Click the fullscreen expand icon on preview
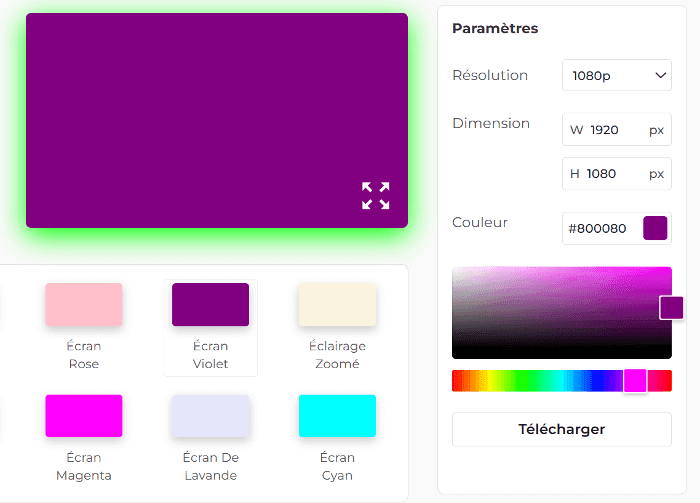The image size is (700, 503). pos(375,196)
